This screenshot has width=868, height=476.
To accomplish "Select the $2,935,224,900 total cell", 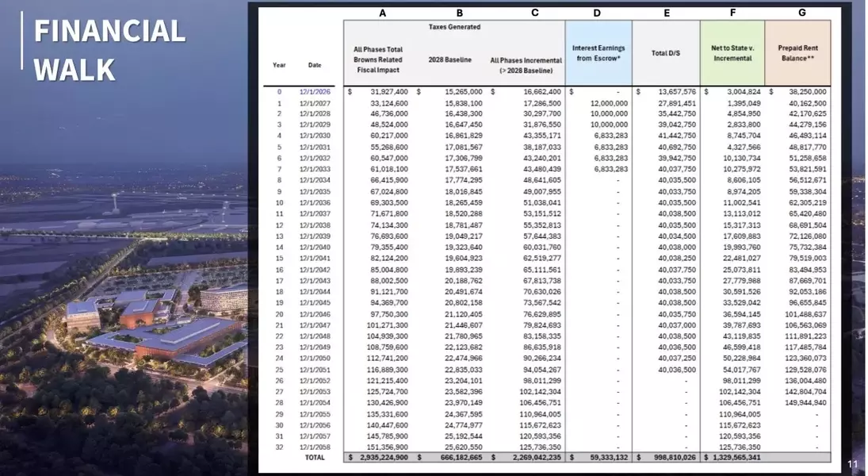I will (x=379, y=458).
